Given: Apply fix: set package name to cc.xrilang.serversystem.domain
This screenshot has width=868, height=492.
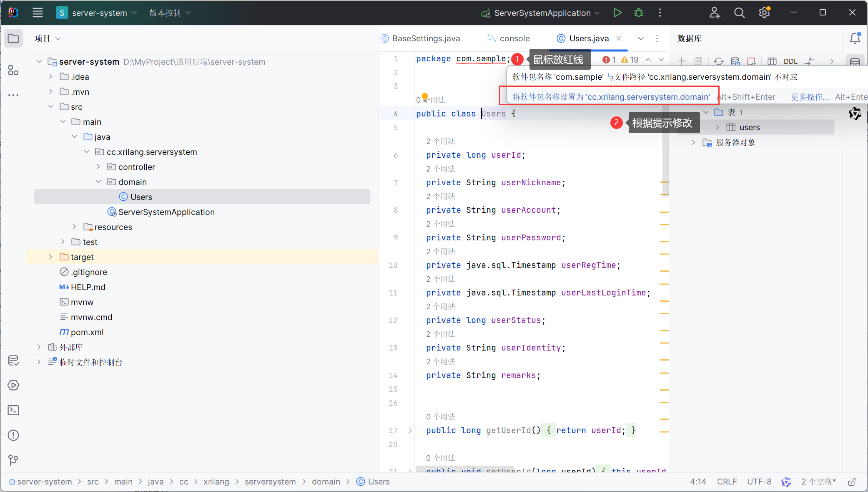Looking at the screenshot, I should (611, 97).
